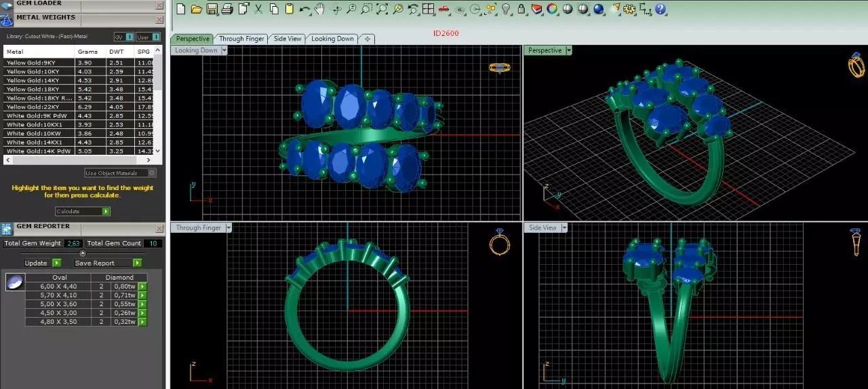
Task: Save the model with the floppy disk icon
Action: pos(212,10)
